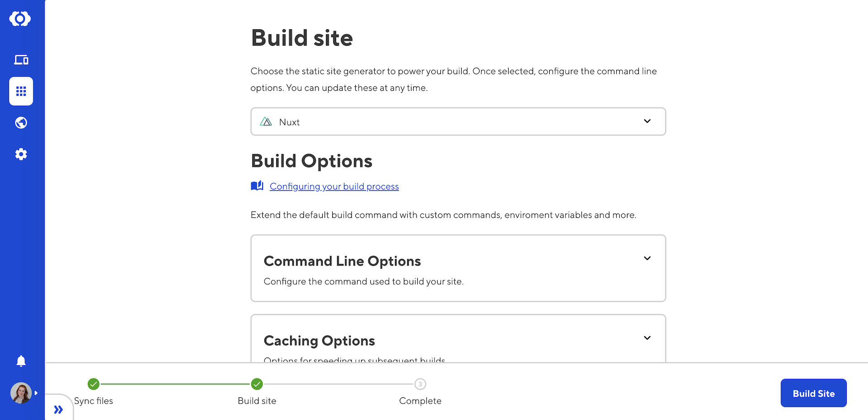Click the Command Line Options heading
This screenshot has height=420, width=868.
click(x=342, y=261)
